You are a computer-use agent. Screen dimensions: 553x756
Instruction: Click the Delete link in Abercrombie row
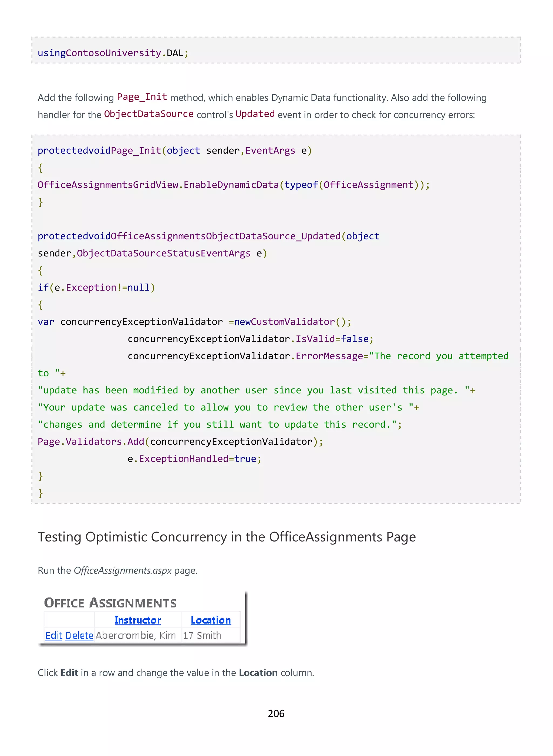(x=79, y=635)
